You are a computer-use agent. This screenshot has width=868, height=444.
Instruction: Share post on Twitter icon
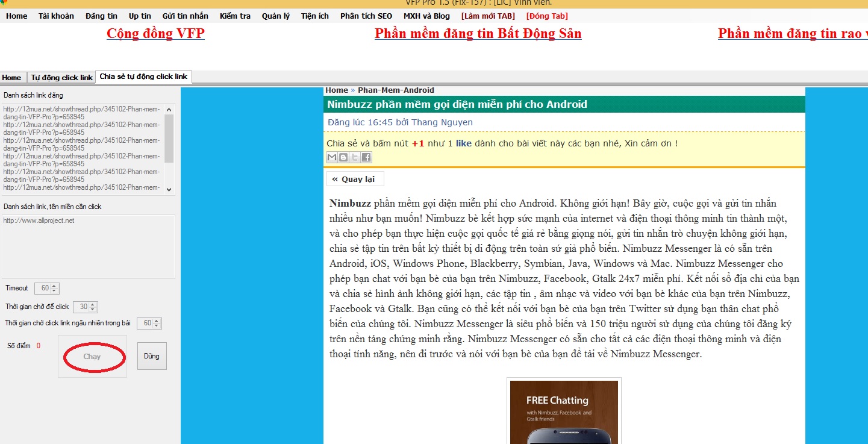click(355, 157)
